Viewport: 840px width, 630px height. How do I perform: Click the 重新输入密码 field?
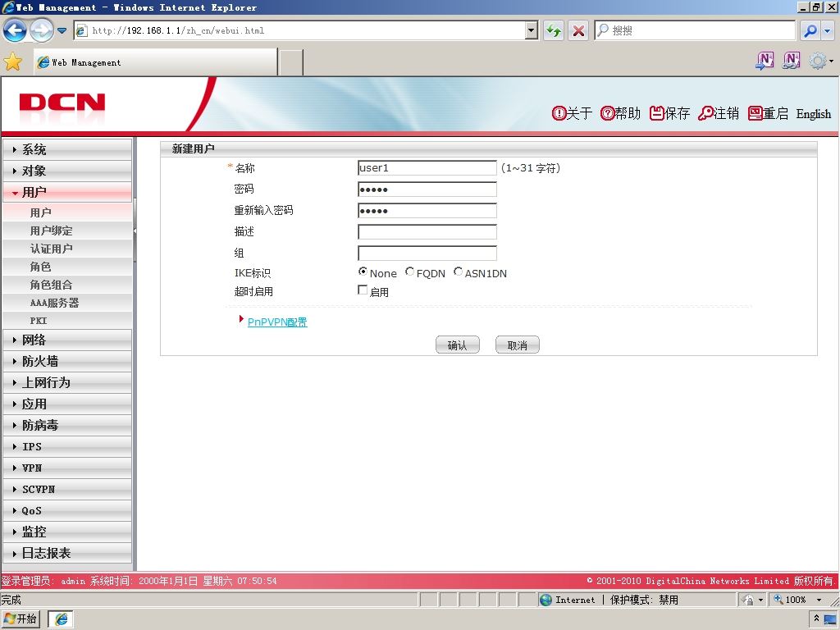[x=427, y=211]
